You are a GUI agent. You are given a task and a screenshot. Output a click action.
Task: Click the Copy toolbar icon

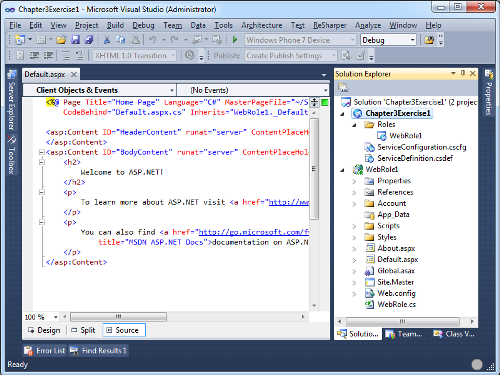click(120, 40)
